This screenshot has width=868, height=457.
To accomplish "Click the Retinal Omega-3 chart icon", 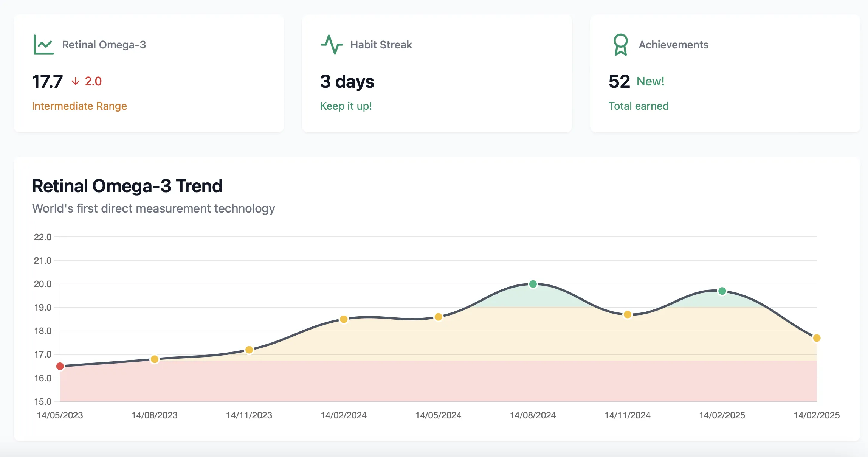I will pos(43,45).
